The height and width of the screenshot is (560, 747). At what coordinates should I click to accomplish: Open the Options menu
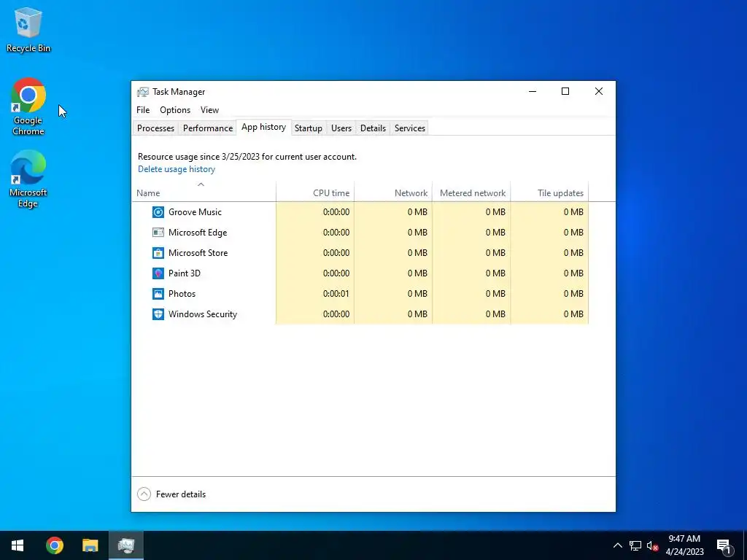(175, 110)
